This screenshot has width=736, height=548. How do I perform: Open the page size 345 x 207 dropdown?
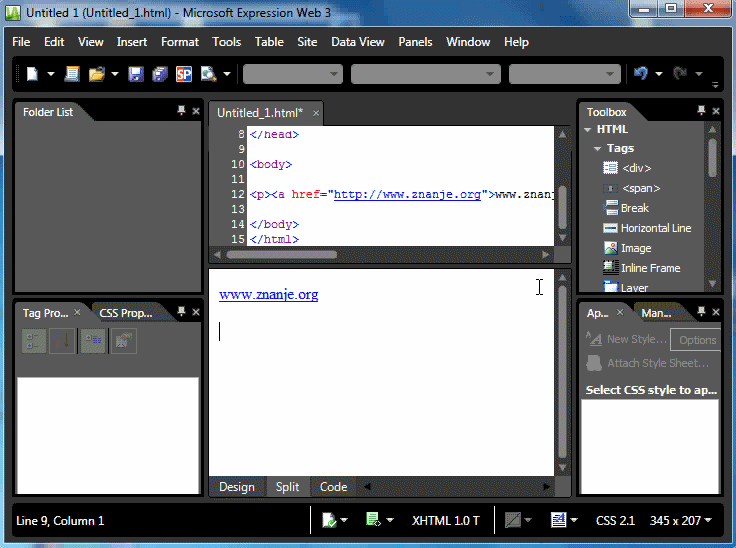[680, 520]
